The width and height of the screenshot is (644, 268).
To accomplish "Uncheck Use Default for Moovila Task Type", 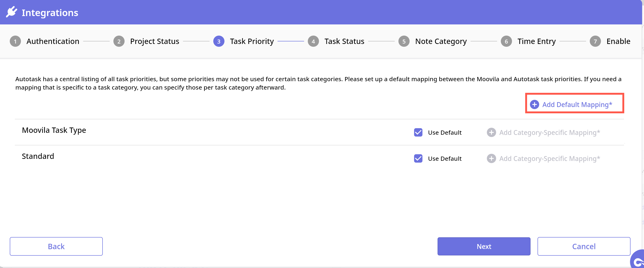I will click(418, 132).
